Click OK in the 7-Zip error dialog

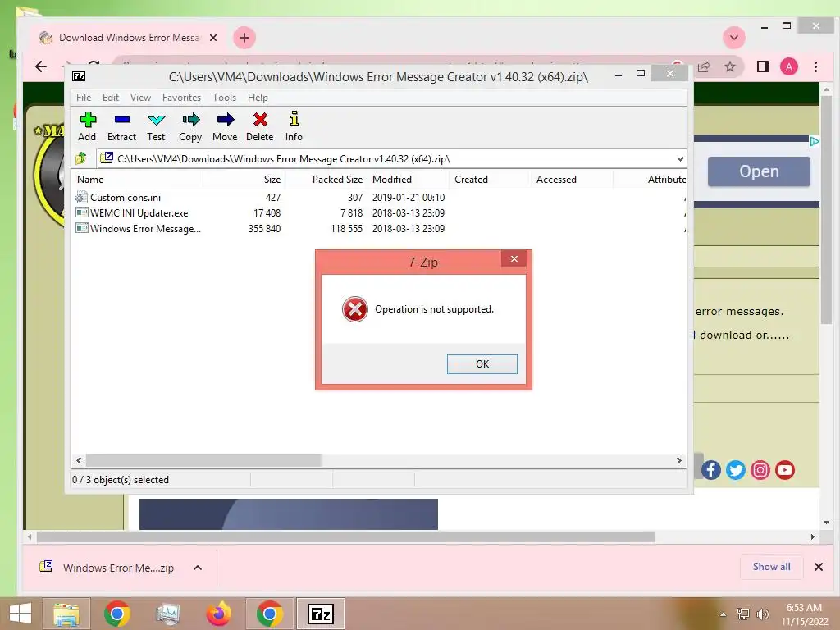482,363
